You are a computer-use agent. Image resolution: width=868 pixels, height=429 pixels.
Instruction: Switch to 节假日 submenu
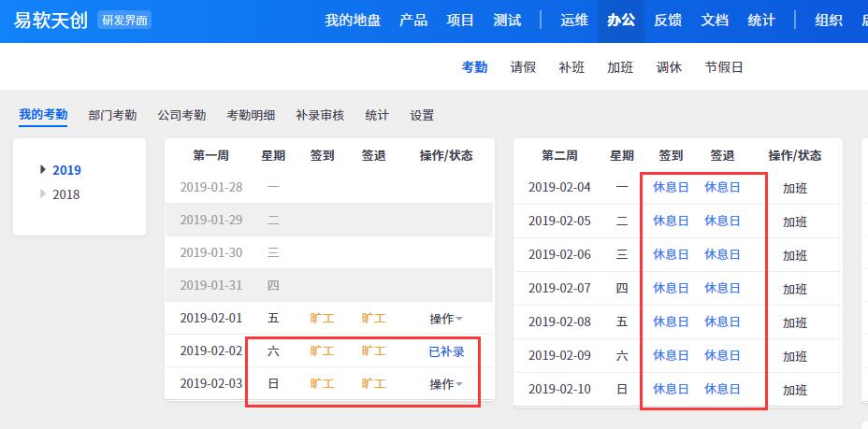click(x=724, y=67)
